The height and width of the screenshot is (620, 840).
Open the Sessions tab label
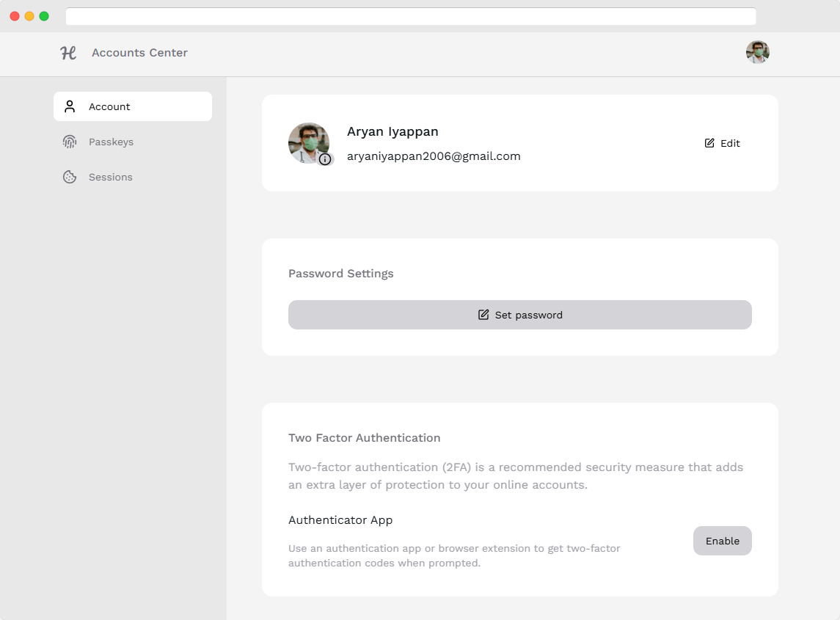111,177
